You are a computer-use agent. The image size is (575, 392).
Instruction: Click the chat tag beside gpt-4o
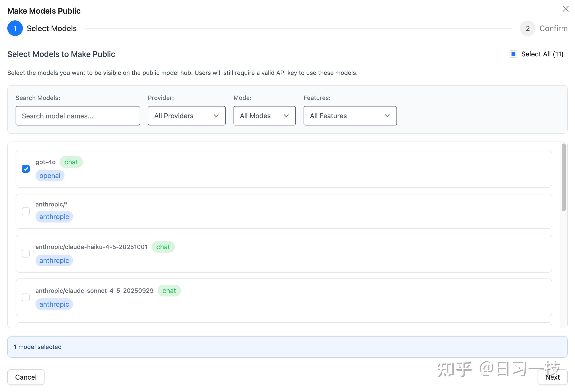pyautogui.click(x=71, y=162)
